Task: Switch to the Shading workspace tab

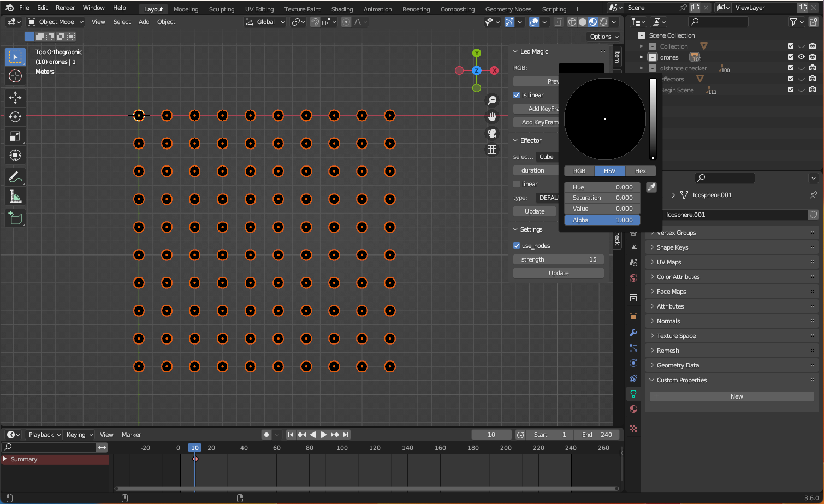Action: (342, 9)
